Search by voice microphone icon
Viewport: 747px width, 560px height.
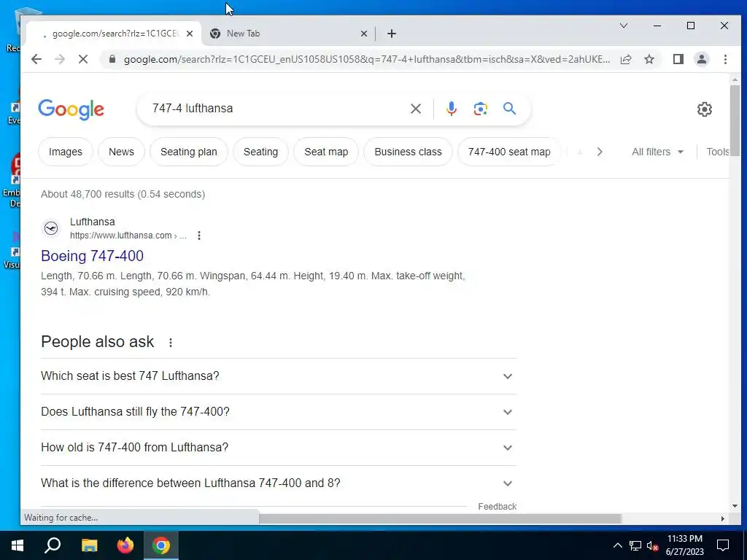click(451, 109)
